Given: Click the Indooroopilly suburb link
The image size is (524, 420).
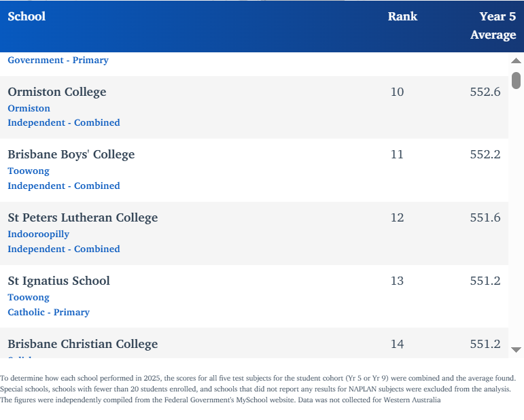Looking at the screenshot, I should (x=39, y=234).
